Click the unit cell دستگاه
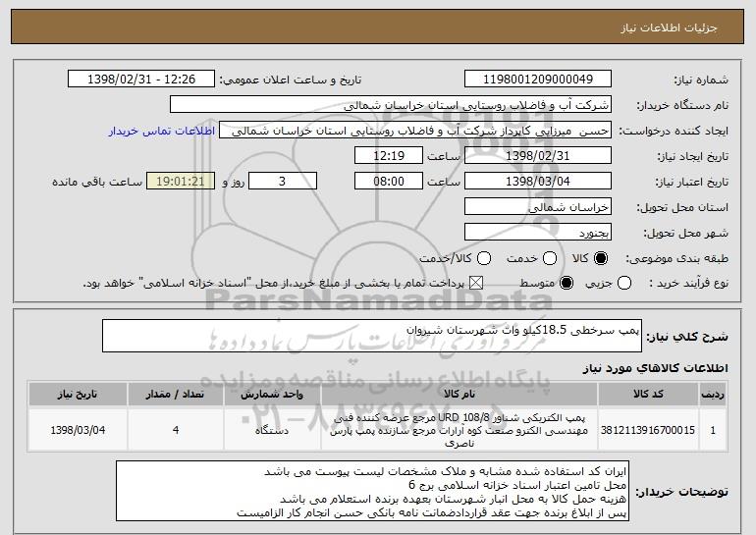This screenshot has width=756, height=535. 272,430
